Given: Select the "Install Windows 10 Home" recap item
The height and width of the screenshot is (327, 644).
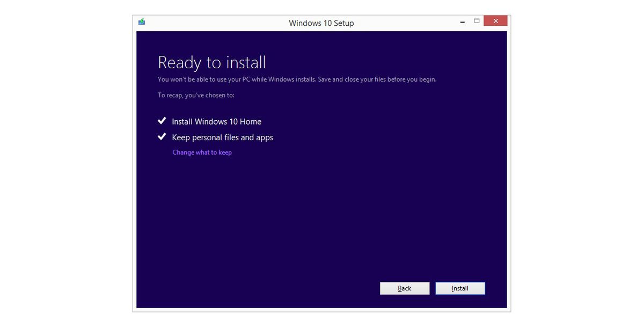Looking at the screenshot, I should 216,121.
